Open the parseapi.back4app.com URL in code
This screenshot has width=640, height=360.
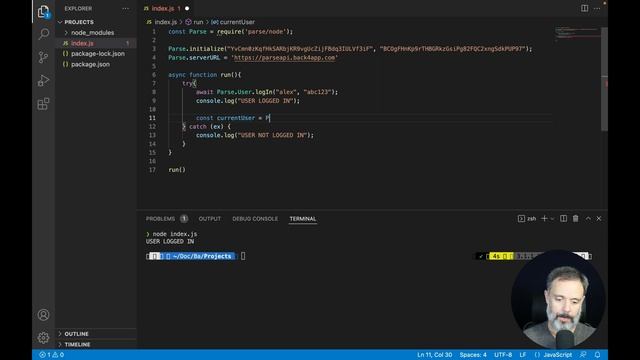pyautogui.click(x=284, y=58)
